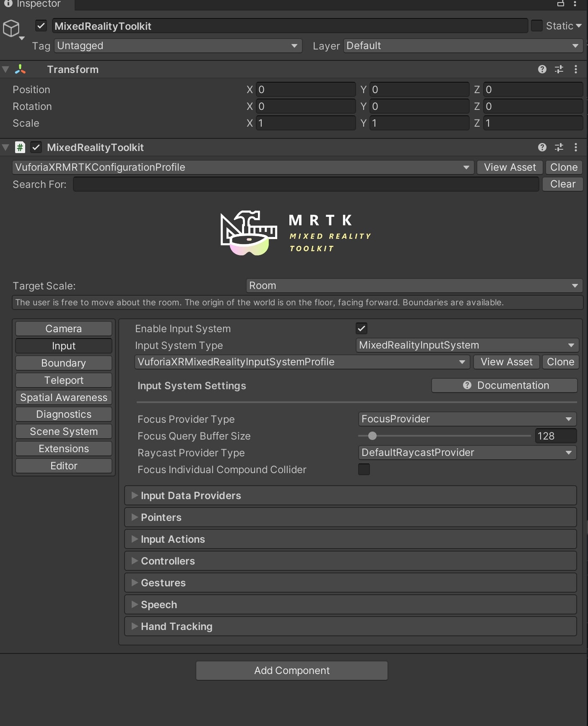Screen dimensions: 588x726
Task: Open Transform component presets icon
Action: [559, 69]
